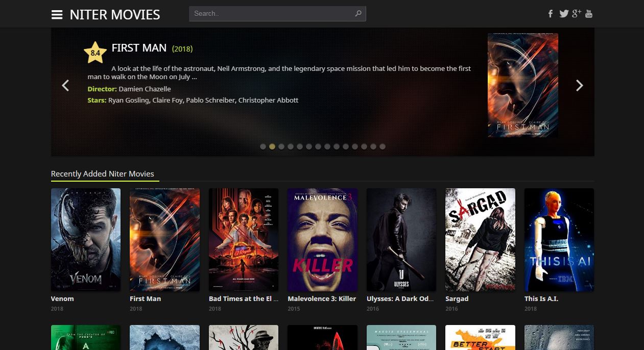Click the 2016 year under Sargad

(451, 309)
